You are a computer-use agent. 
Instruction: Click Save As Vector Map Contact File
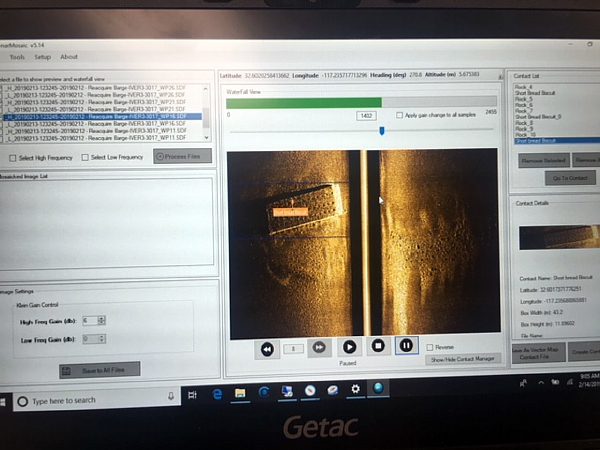pos(538,353)
